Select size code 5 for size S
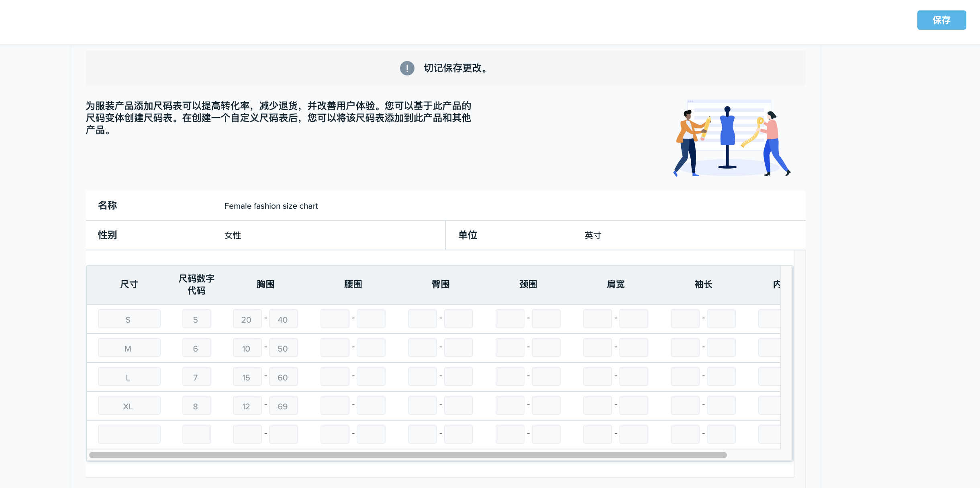The image size is (980, 488). tap(196, 318)
